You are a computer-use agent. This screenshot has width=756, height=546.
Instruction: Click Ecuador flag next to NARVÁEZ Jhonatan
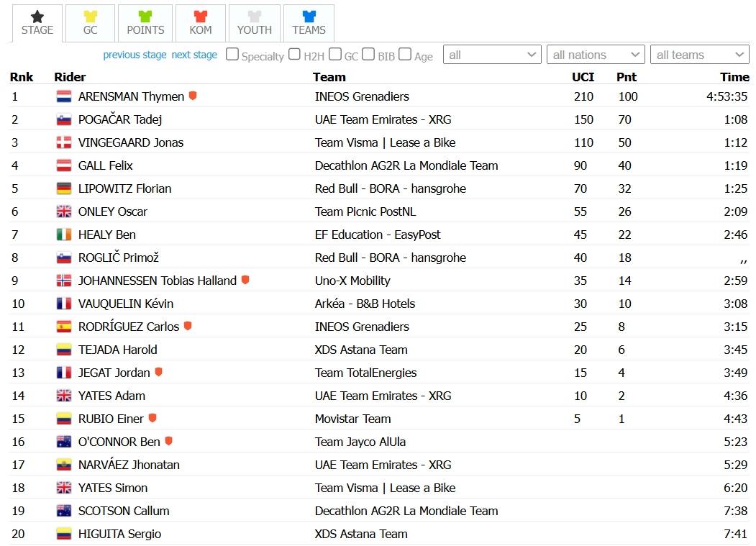pyautogui.click(x=63, y=465)
